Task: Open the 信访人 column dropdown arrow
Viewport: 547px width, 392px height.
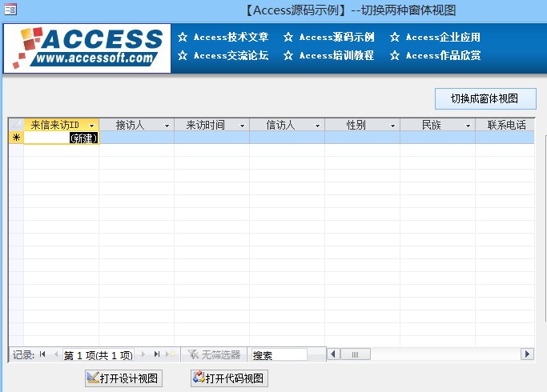Action: click(318, 126)
